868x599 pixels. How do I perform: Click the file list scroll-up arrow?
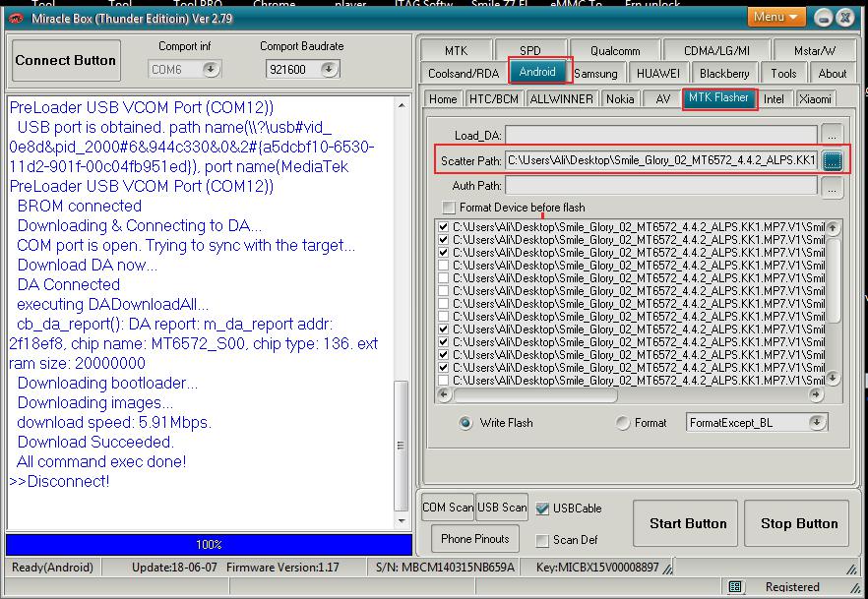[x=833, y=228]
